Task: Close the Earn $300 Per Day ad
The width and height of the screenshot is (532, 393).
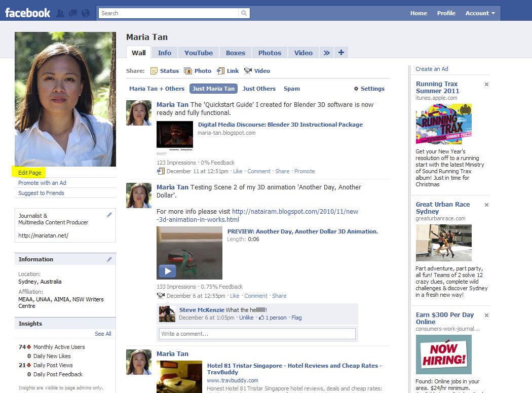Action: coord(486,316)
